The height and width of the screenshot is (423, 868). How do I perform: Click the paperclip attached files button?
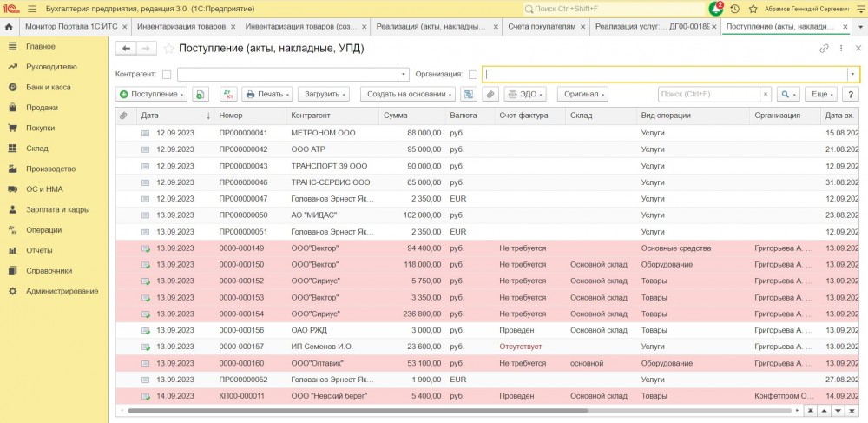tap(490, 94)
